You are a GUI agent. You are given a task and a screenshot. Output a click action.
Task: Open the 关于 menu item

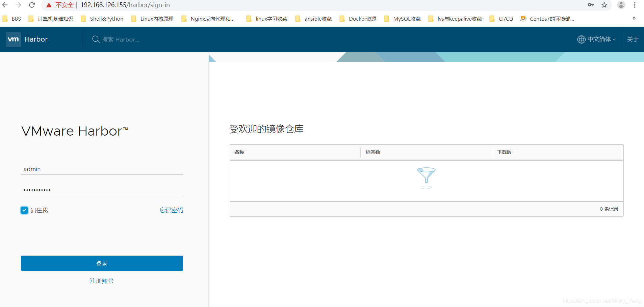[x=633, y=39]
